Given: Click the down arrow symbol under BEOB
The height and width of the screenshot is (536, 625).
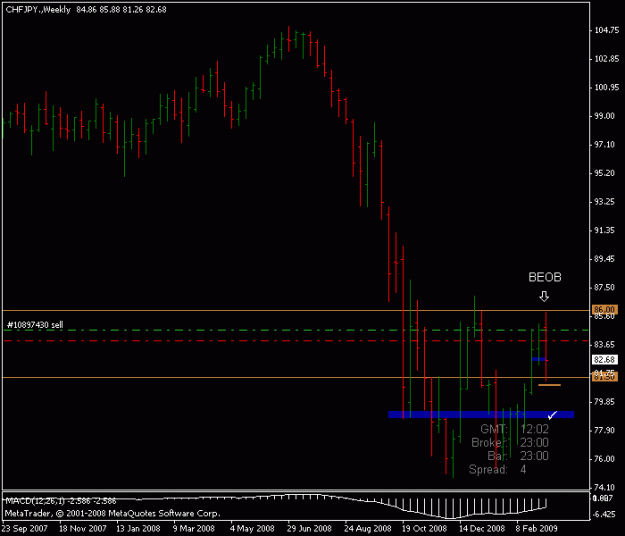Looking at the screenshot, I should click(x=544, y=296).
